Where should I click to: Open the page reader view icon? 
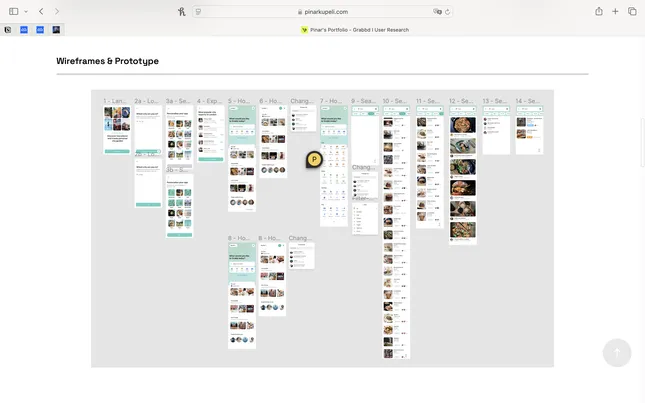click(199, 12)
